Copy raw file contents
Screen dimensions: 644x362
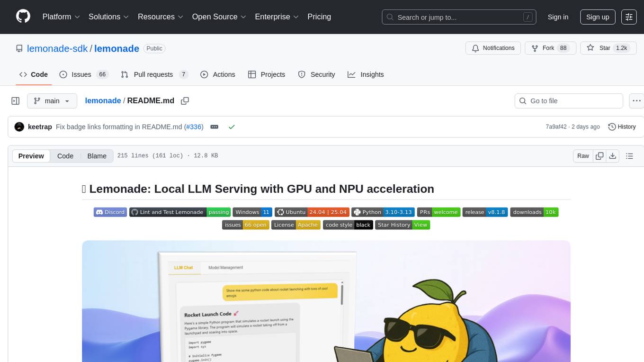(x=600, y=156)
